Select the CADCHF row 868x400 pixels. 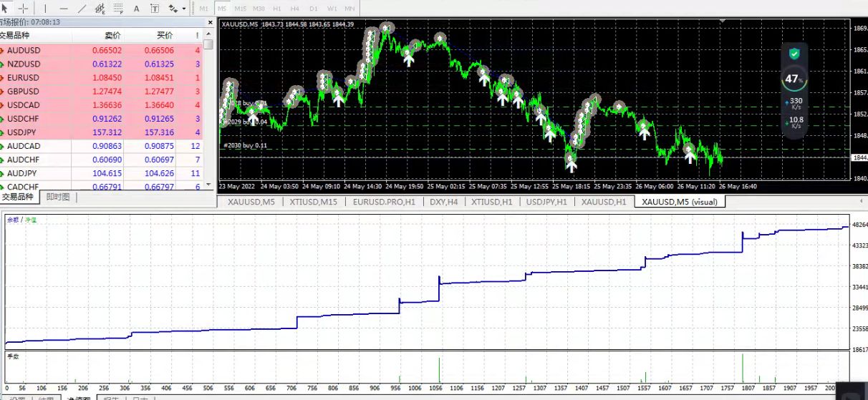[101, 186]
